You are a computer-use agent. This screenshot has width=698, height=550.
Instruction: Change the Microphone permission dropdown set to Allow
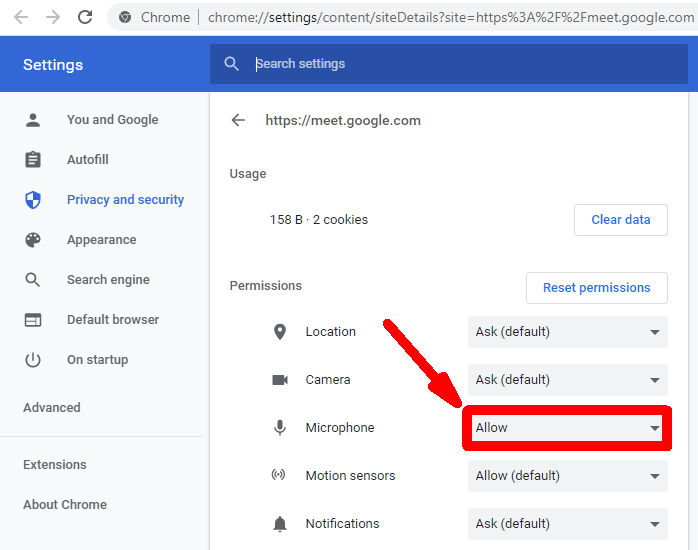click(567, 428)
